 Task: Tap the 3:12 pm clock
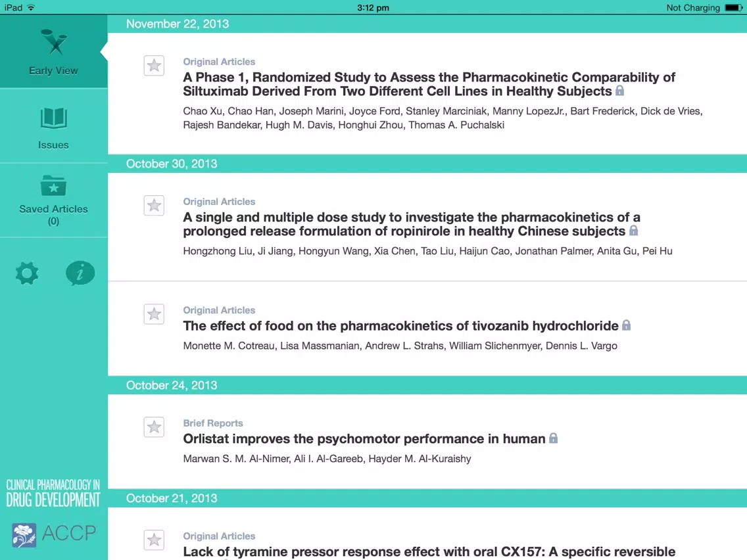(373, 8)
